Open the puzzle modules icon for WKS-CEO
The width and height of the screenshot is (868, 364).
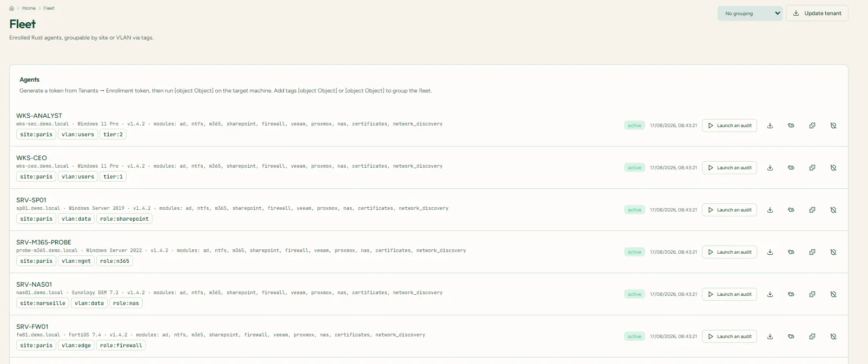pyautogui.click(x=812, y=168)
